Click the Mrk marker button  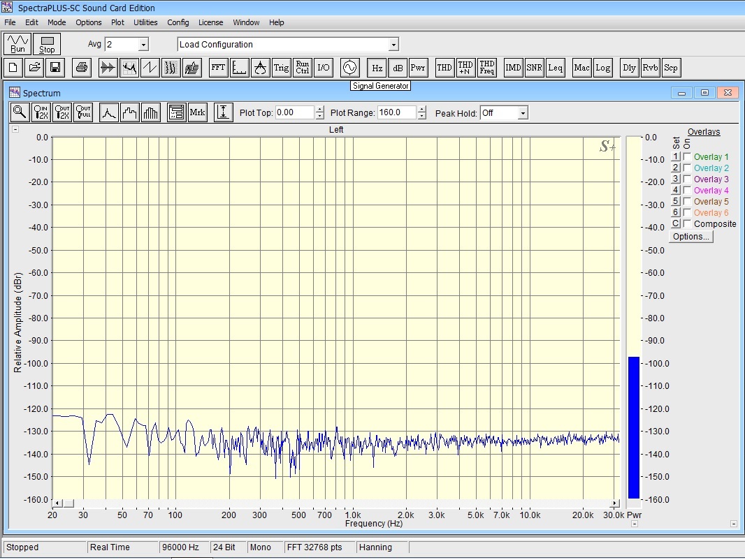(198, 112)
